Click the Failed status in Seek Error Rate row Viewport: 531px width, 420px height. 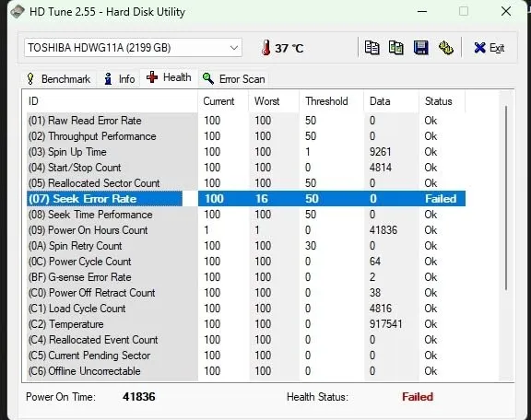(x=441, y=199)
